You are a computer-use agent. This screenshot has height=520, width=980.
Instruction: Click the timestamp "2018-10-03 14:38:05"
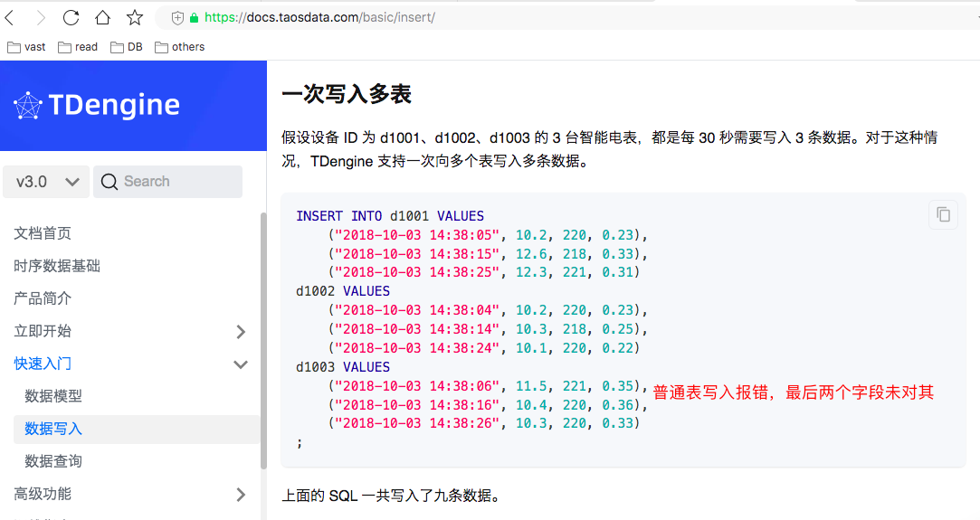pos(417,235)
